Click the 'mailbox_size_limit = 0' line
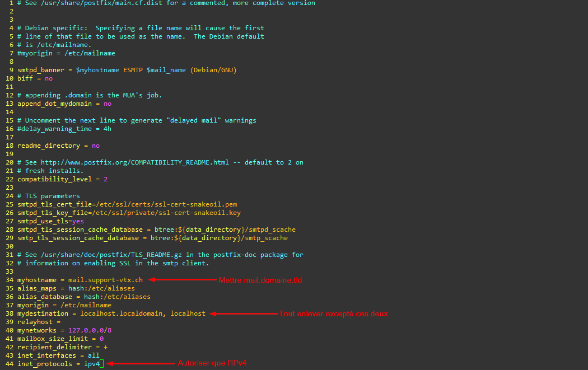 click(x=60, y=339)
